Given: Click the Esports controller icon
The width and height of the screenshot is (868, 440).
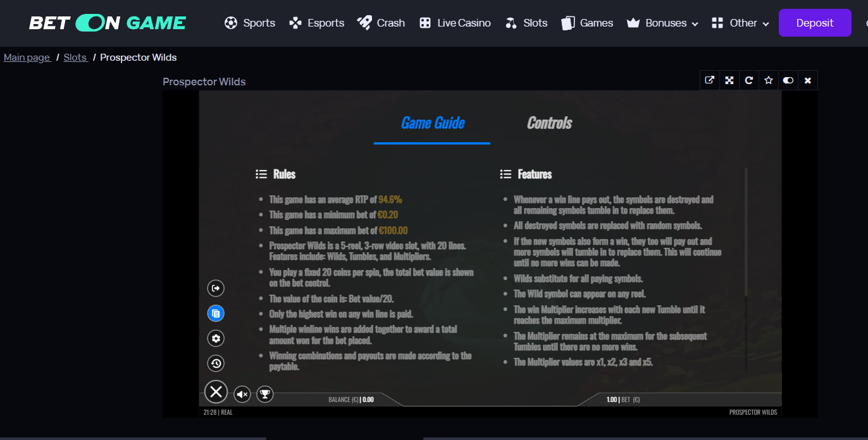Looking at the screenshot, I should 295,23.
